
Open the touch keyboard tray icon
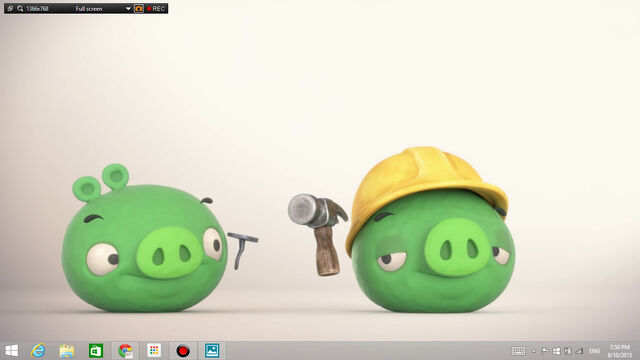(518, 351)
